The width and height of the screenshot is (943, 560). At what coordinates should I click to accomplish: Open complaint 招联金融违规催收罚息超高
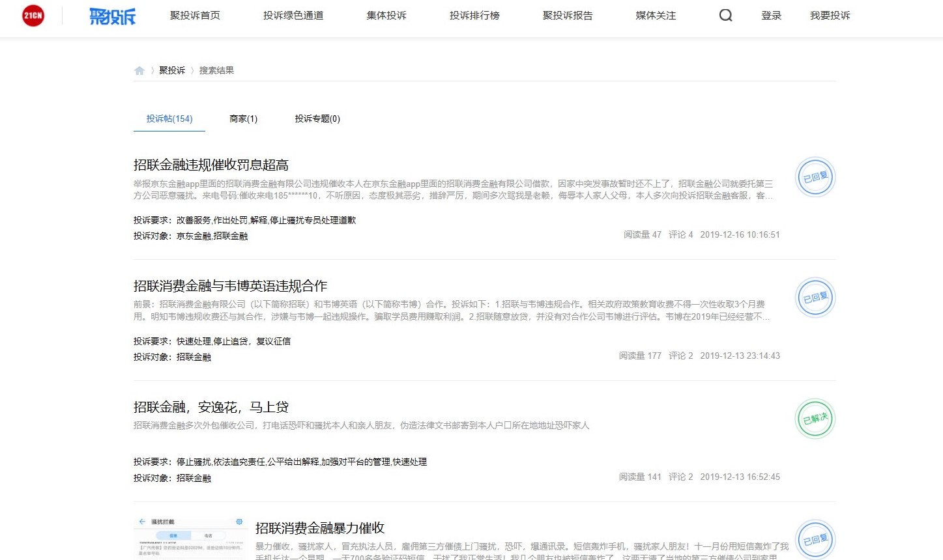point(211,165)
